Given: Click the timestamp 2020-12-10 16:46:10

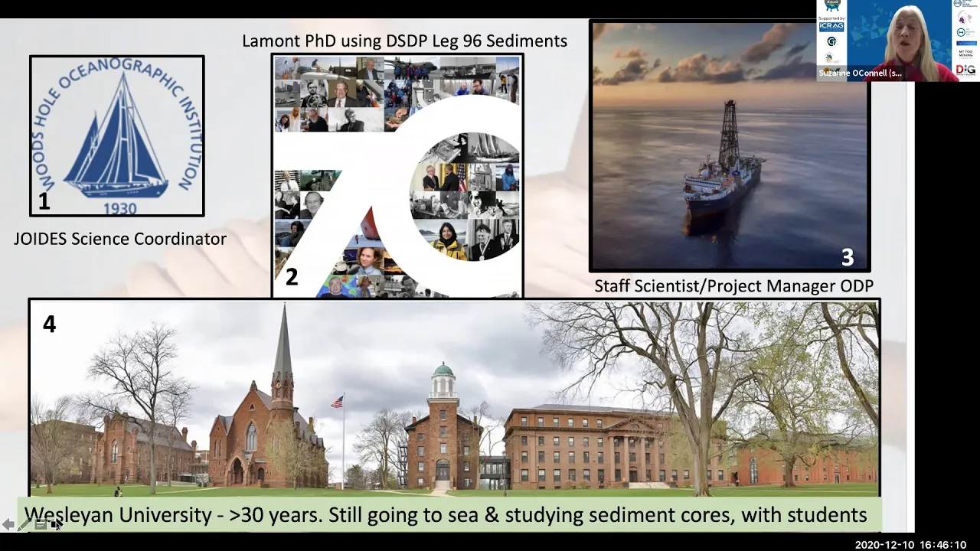Looking at the screenshot, I should [x=910, y=545].
